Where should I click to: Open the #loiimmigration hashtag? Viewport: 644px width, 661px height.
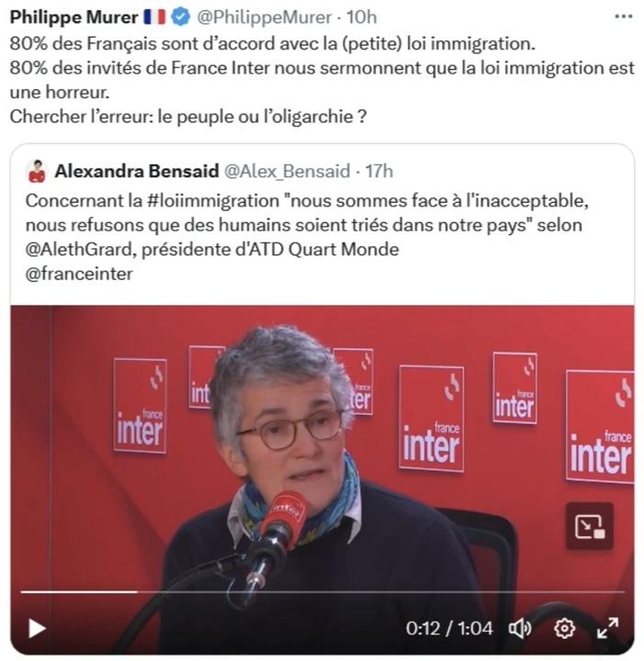213,201
